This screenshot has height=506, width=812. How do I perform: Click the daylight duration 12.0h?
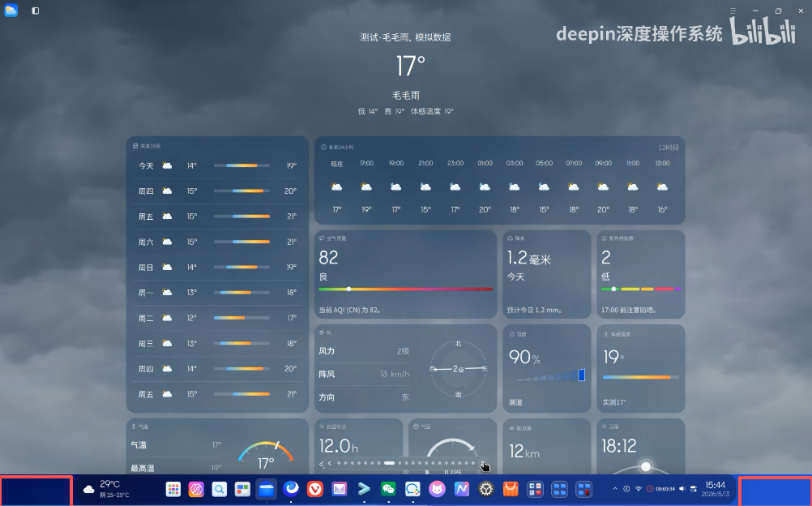coord(338,446)
